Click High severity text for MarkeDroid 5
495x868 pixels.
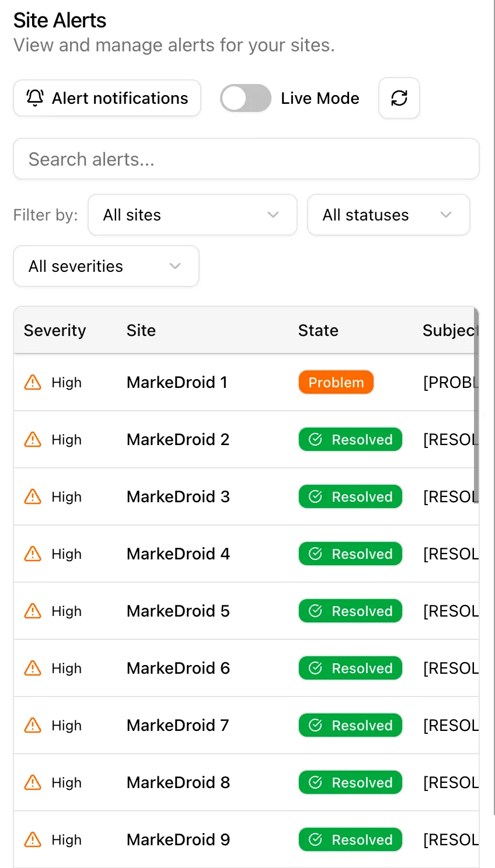click(x=67, y=611)
